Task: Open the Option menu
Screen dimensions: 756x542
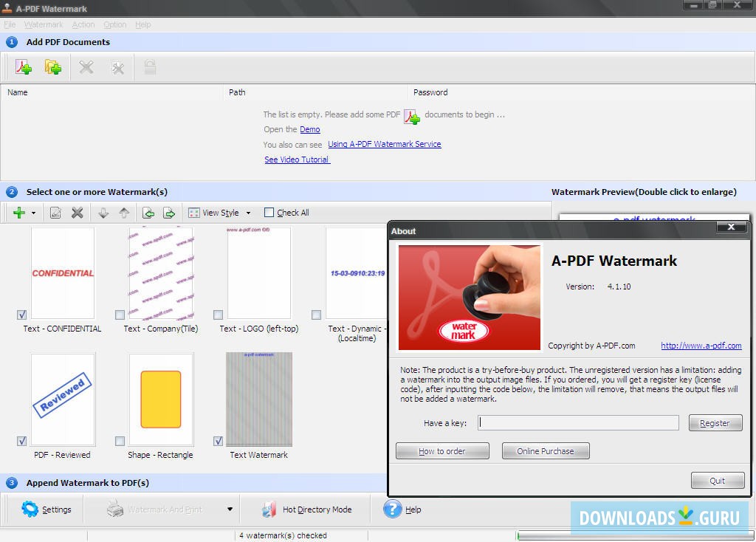Action: [114, 24]
